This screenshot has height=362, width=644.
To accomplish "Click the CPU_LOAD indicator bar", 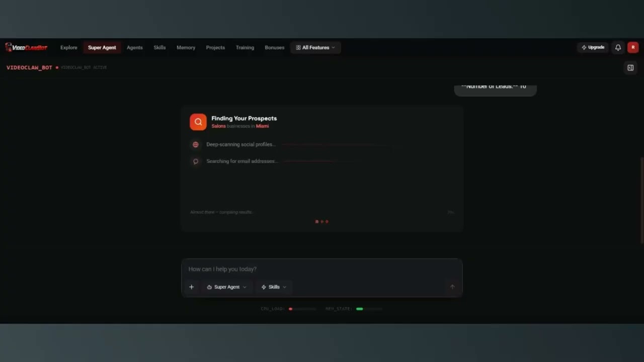I will coord(303,309).
